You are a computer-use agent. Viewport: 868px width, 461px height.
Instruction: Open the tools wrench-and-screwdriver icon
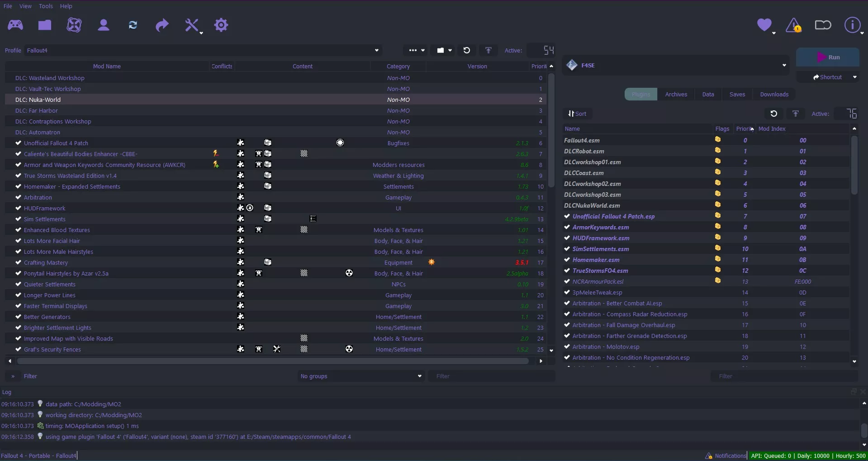[x=192, y=25]
